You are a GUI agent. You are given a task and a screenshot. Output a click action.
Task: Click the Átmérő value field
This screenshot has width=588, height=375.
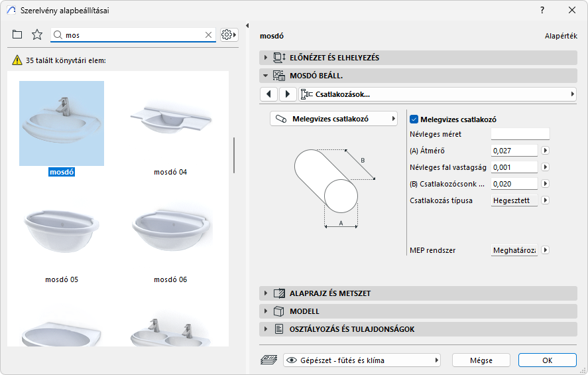[x=513, y=151]
